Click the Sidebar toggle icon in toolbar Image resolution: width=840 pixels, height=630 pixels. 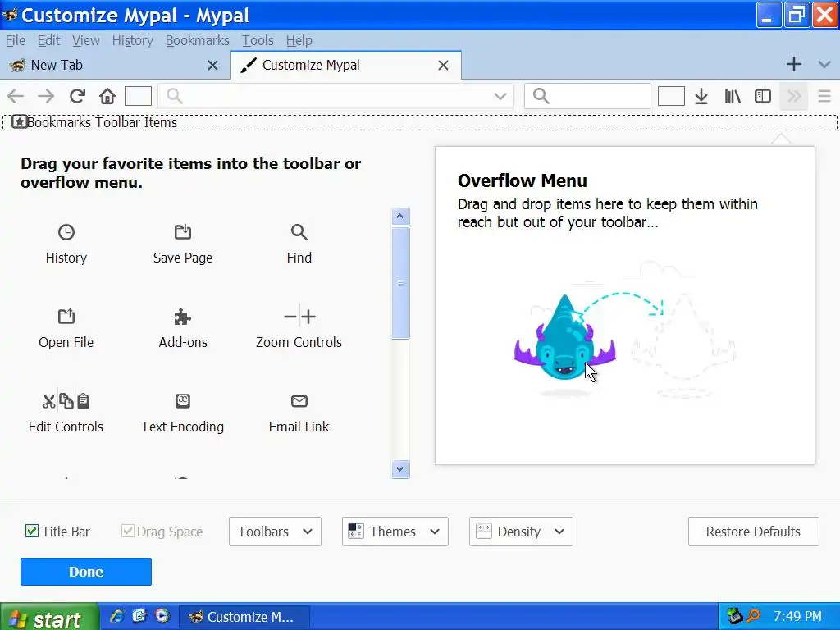pos(763,97)
